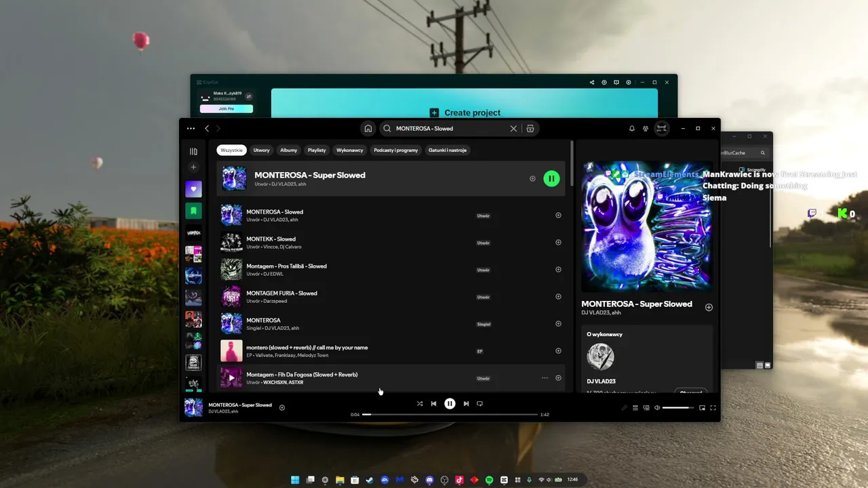Viewport: 868px width, 488px height.
Task: Select the Wszystkie filter
Action: [231, 150]
